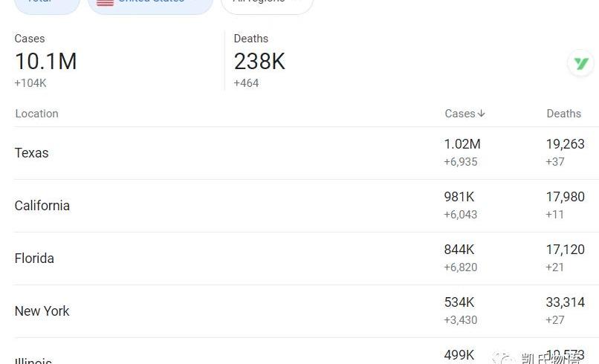This screenshot has width=599, height=364.
Task: Open the New York location entry
Action: pyautogui.click(x=42, y=311)
